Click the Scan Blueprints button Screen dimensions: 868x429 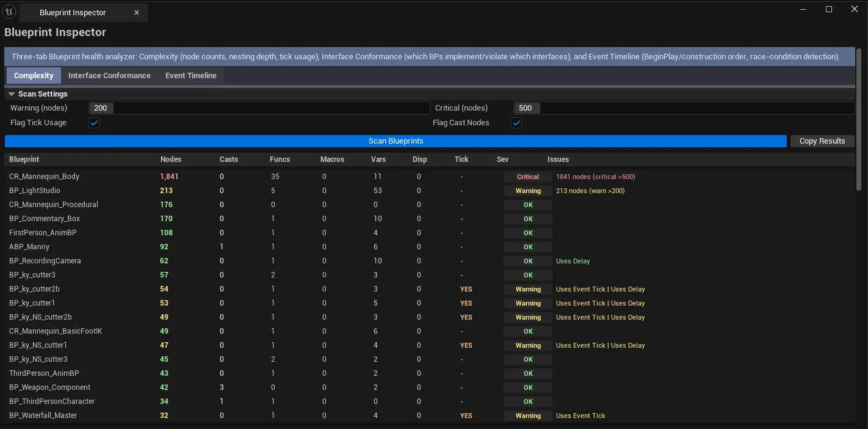[x=396, y=141]
